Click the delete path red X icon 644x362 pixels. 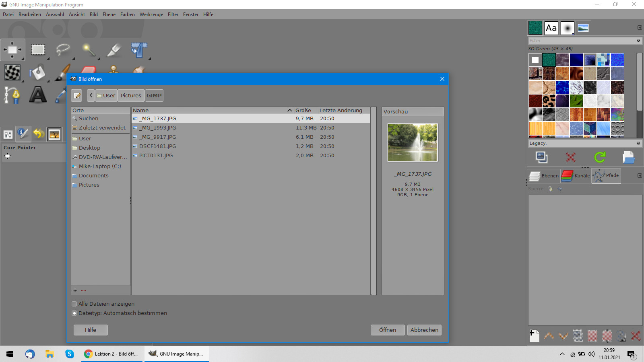[636, 336]
